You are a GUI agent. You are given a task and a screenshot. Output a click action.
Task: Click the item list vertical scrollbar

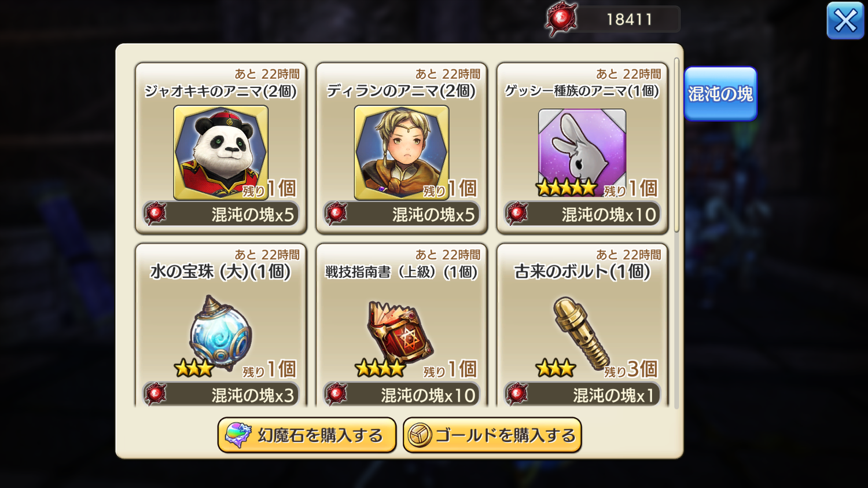(x=676, y=145)
